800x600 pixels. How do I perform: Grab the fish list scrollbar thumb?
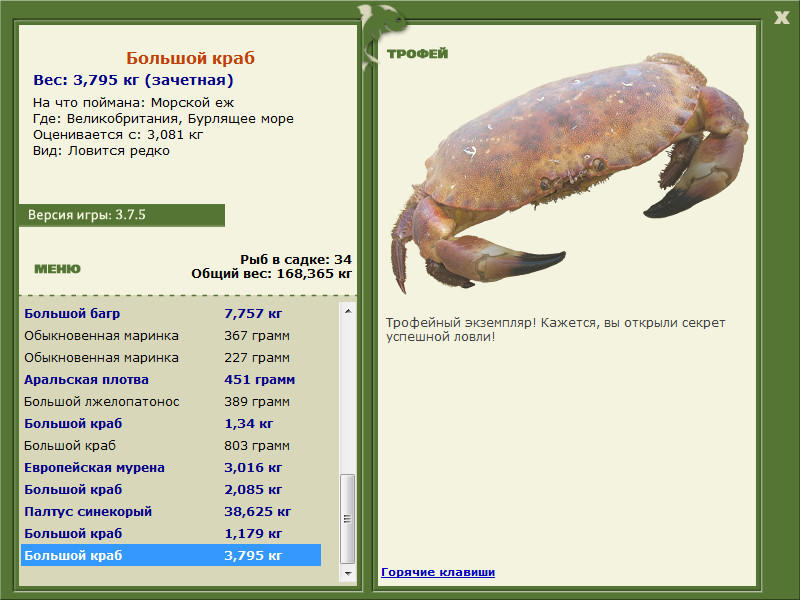tap(348, 518)
